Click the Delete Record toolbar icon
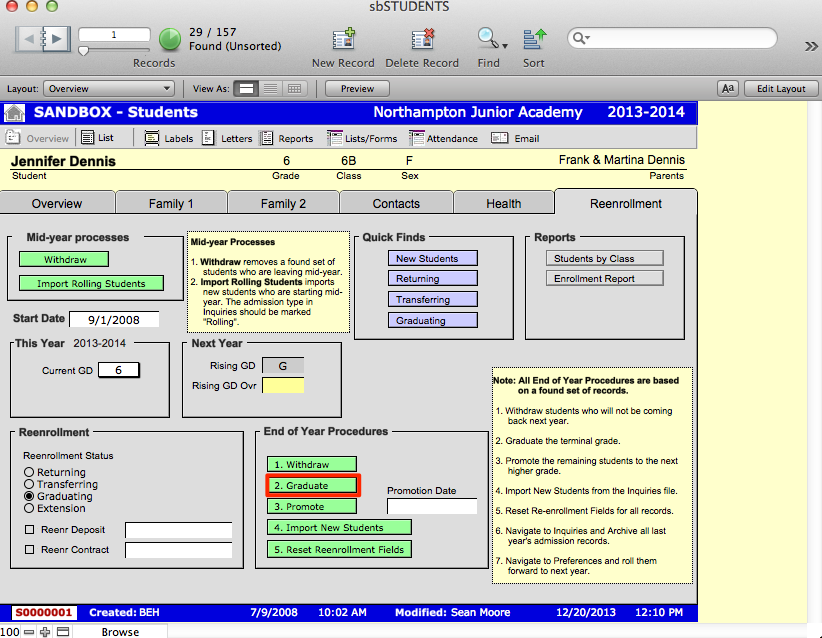The height and width of the screenshot is (638, 822). click(423, 40)
